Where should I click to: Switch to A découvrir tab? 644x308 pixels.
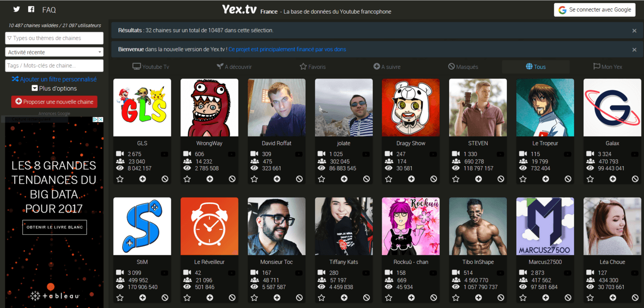pos(234,67)
